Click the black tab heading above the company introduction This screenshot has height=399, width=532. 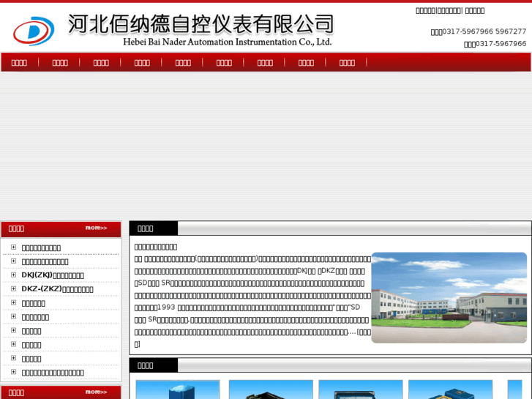146,228
